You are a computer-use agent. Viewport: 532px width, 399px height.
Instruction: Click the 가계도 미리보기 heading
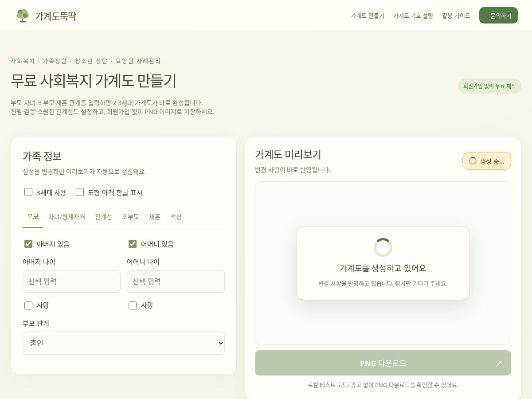coord(288,154)
